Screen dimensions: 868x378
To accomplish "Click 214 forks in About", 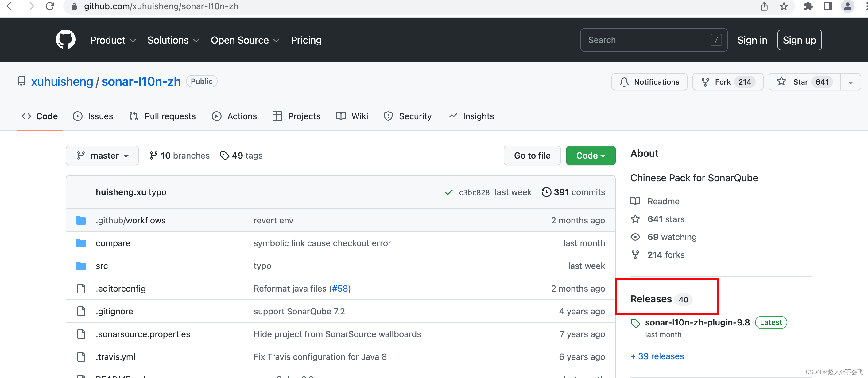I will [657, 255].
